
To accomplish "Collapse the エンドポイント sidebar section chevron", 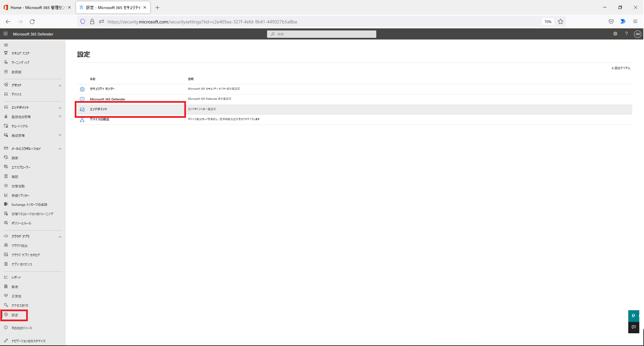I will 60,108.
